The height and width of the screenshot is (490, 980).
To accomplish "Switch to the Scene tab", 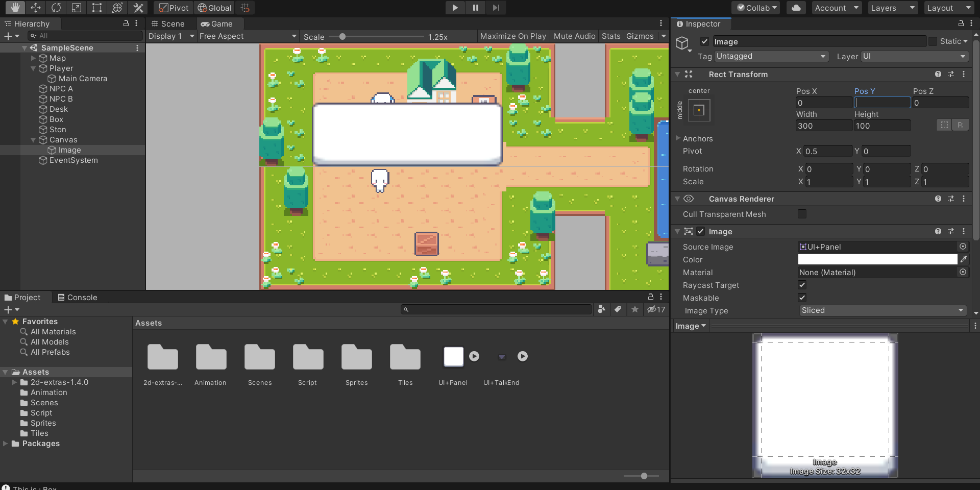I will coord(168,24).
